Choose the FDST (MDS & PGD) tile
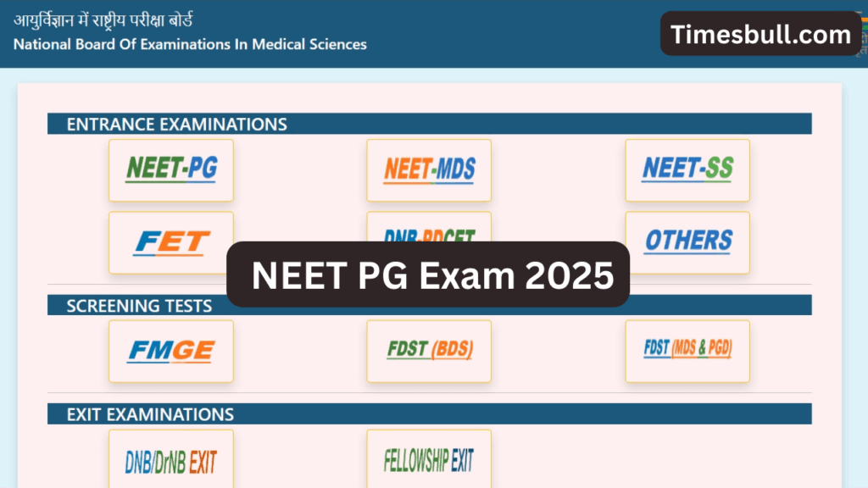 tap(687, 351)
